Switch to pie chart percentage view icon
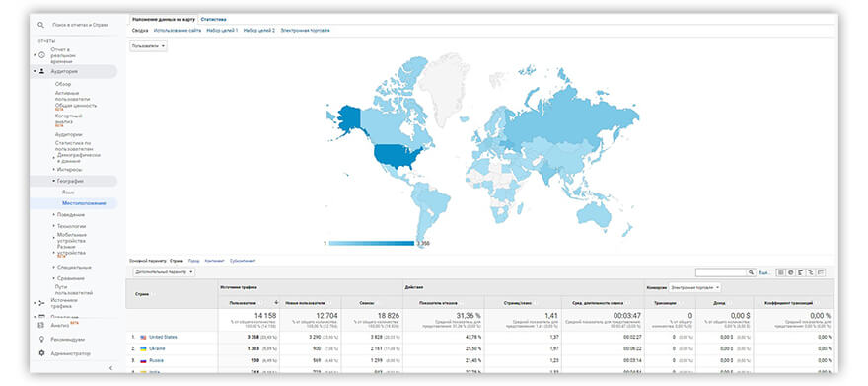Viewport: 868px width, 386px height. tap(790, 272)
